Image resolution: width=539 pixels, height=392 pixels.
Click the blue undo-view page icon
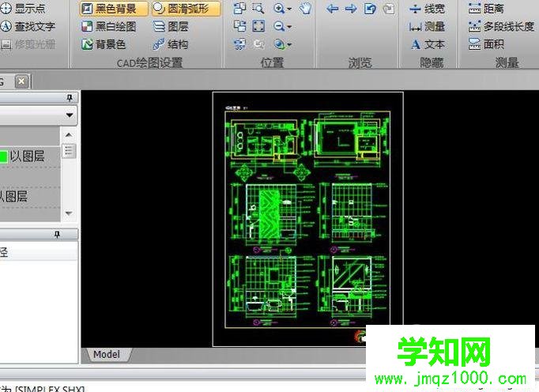[x=370, y=9]
